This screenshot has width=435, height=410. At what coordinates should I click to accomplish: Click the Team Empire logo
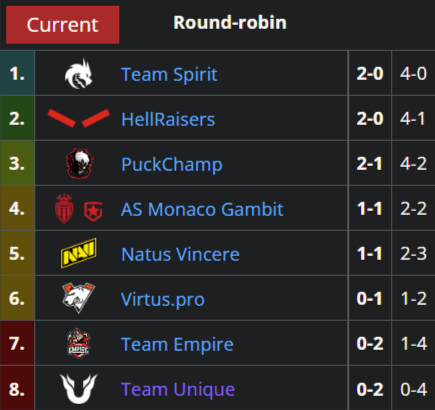point(78,343)
